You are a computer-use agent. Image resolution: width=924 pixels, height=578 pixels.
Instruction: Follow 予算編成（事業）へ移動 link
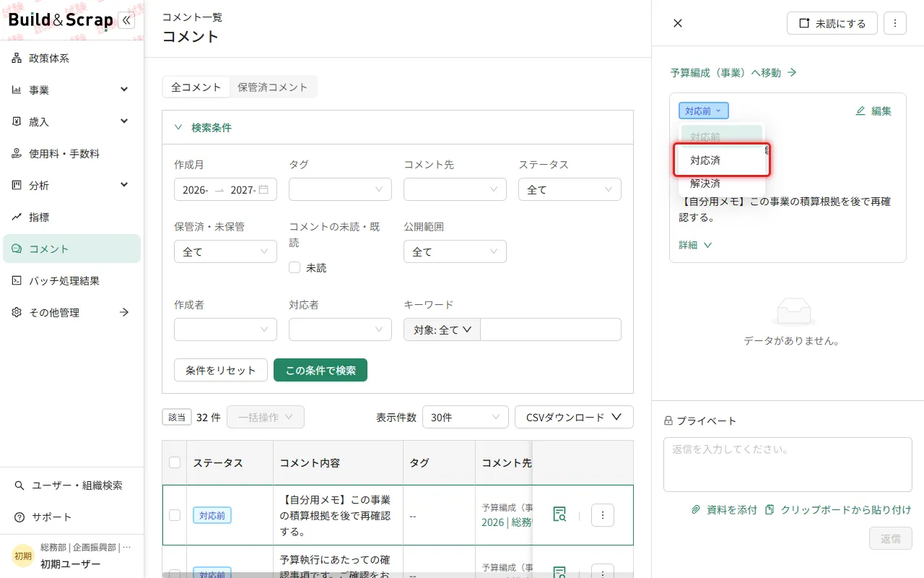[733, 72]
